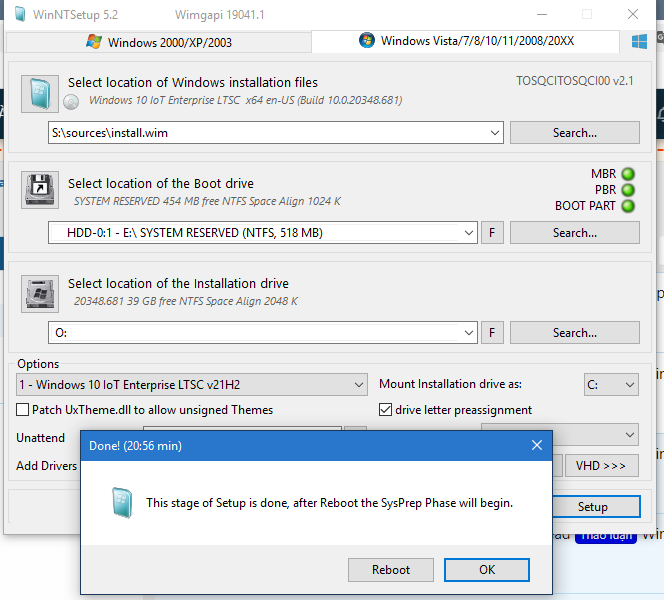
Task: Close the WinNTSetup window
Action: 633,14
